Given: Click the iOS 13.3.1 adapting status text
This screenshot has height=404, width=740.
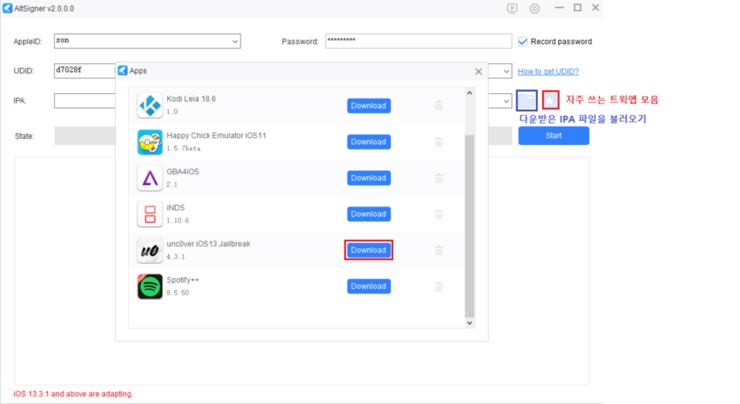Looking at the screenshot, I should (73, 394).
